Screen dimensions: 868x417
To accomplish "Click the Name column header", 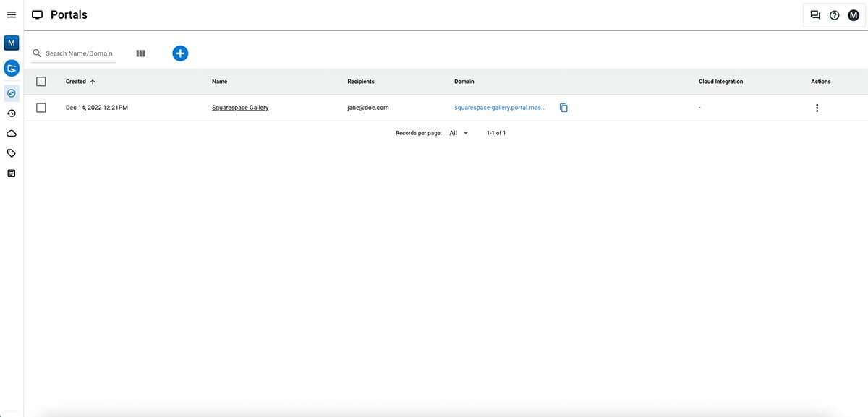I will 219,82.
